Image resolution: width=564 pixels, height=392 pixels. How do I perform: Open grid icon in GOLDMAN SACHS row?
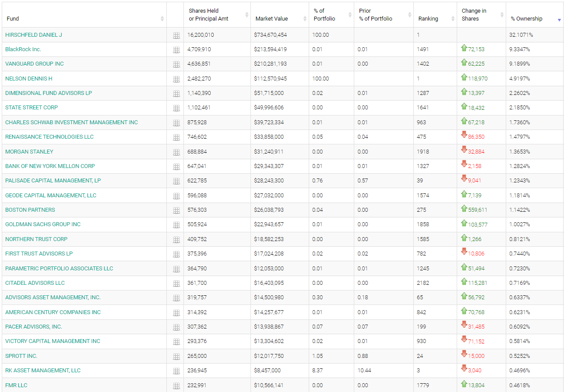[x=176, y=225]
